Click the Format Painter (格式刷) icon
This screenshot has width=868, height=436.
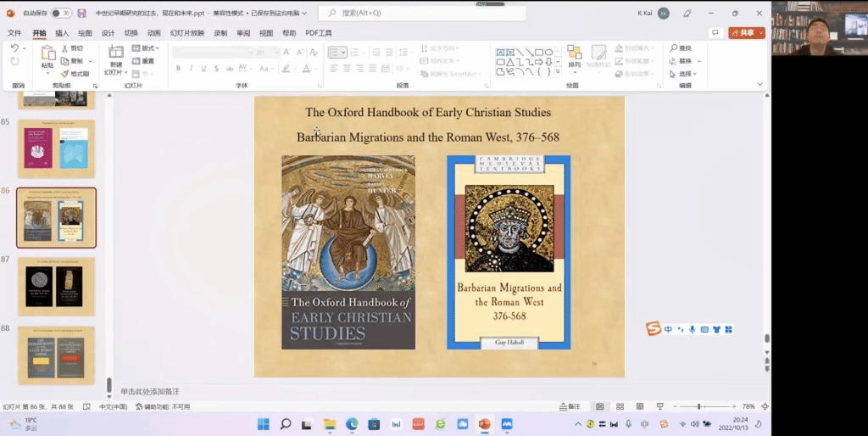[x=65, y=74]
